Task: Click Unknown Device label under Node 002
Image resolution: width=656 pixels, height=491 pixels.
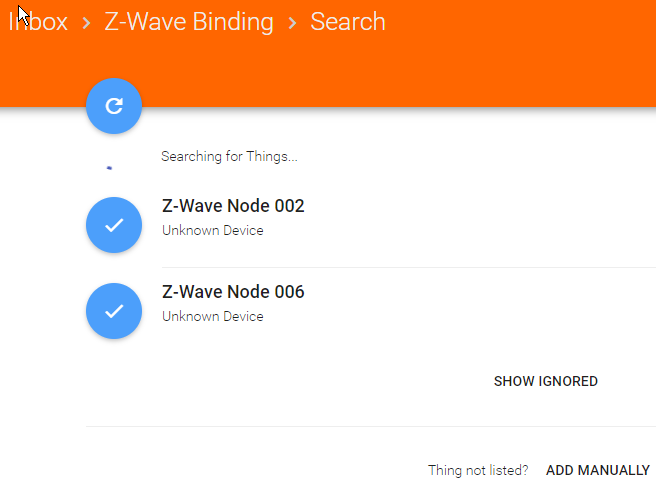Action: point(213,230)
